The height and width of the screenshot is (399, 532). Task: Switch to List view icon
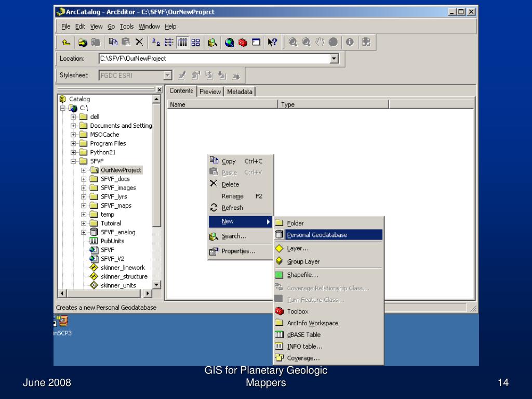pos(169,43)
